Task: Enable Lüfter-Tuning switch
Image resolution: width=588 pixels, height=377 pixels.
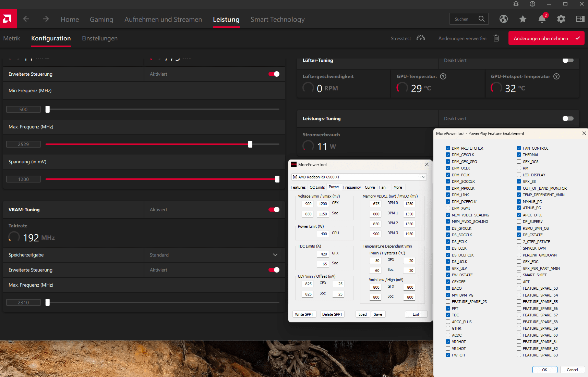Action: coord(568,60)
